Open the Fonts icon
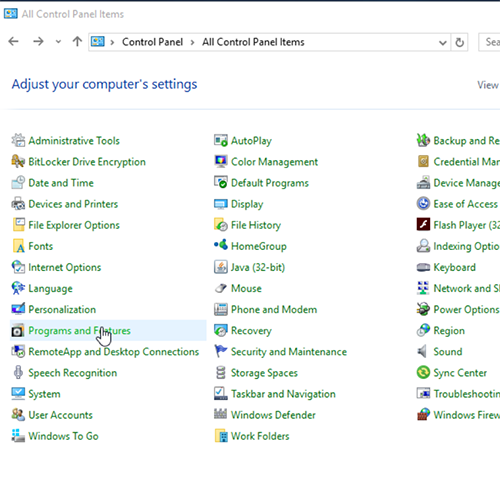 click(18, 246)
